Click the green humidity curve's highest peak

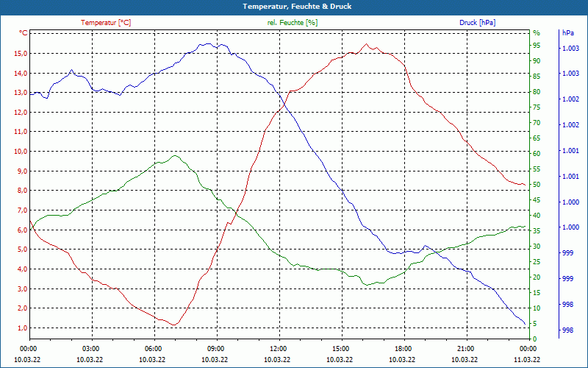174,155
